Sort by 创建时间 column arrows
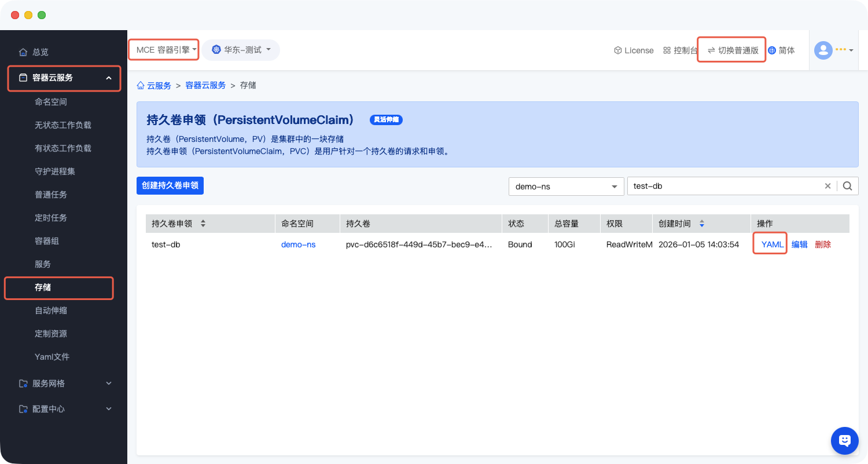868x464 pixels. (702, 224)
